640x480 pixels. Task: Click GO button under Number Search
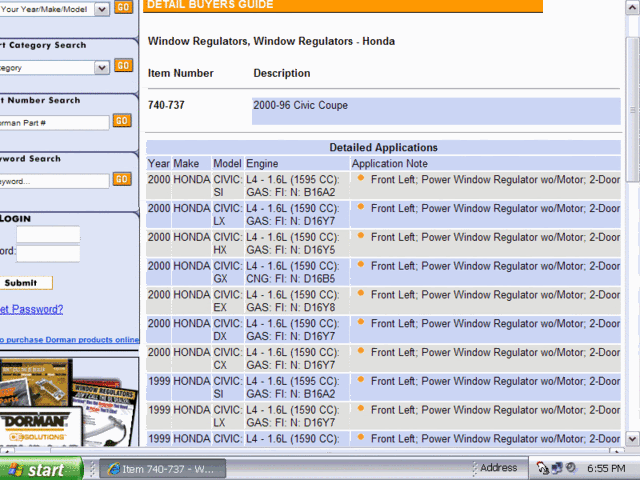click(122, 120)
